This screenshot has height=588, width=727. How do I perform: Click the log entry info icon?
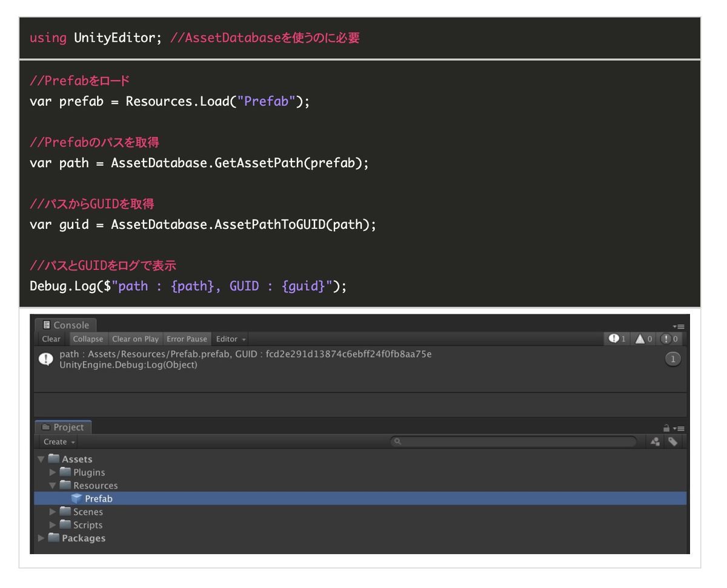pyautogui.click(x=46, y=359)
